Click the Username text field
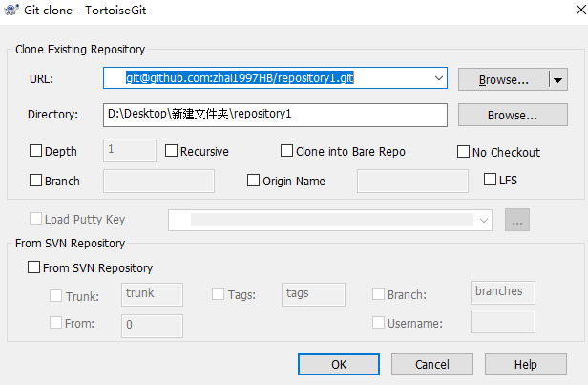The height and width of the screenshot is (385, 588). point(503,322)
